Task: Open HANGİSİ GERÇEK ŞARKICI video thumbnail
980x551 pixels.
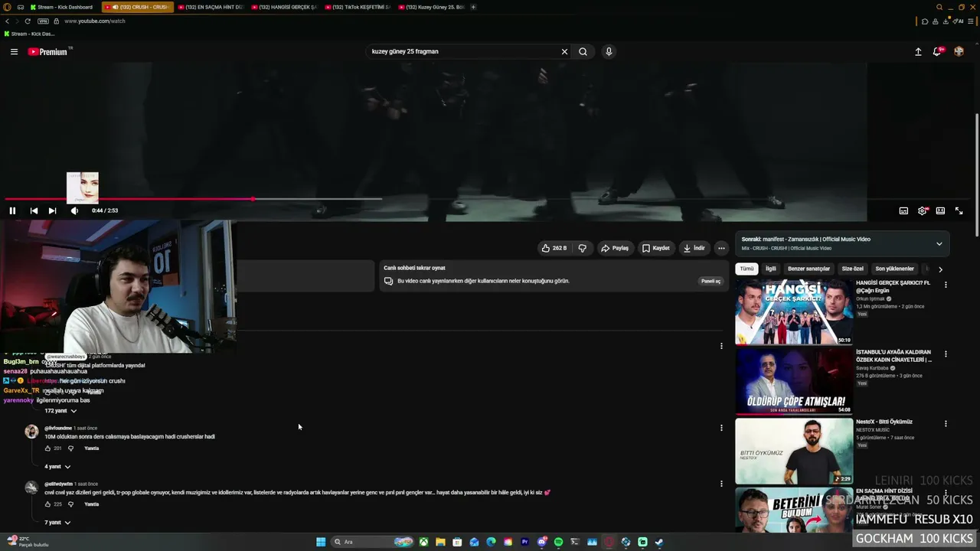Action: (x=794, y=311)
